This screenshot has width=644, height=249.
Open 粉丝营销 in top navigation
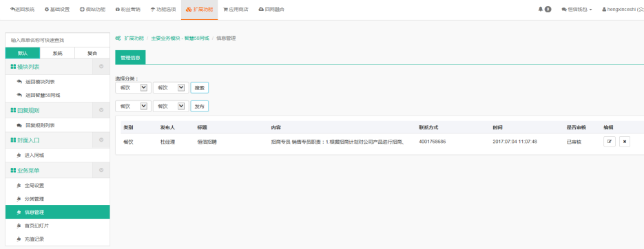coord(127,9)
